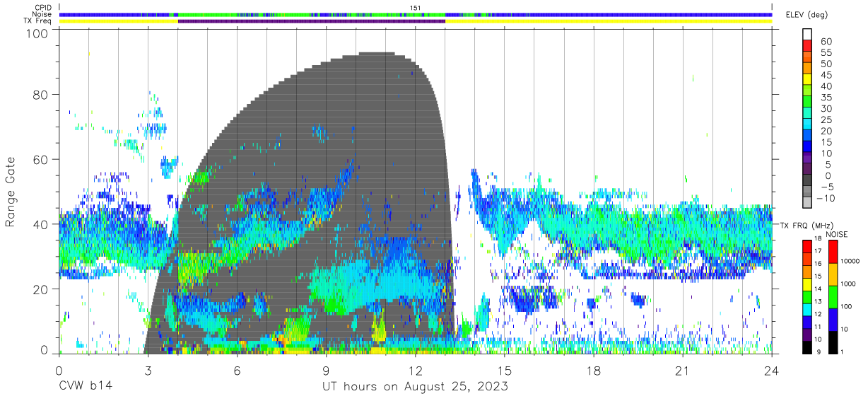The width and height of the screenshot is (868, 401).
Task: Select the red swatch in ELEV color bar
Action: point(807,46)
